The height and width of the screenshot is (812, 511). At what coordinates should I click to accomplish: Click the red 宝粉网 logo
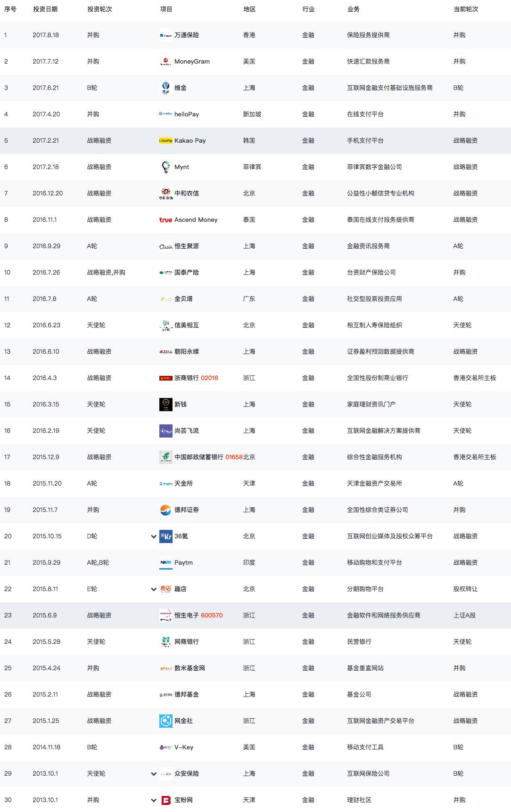(165, 800)
